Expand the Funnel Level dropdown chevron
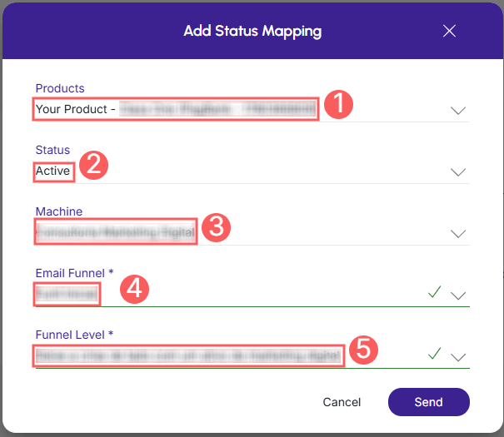504x437 pixels. click(458, 357)
